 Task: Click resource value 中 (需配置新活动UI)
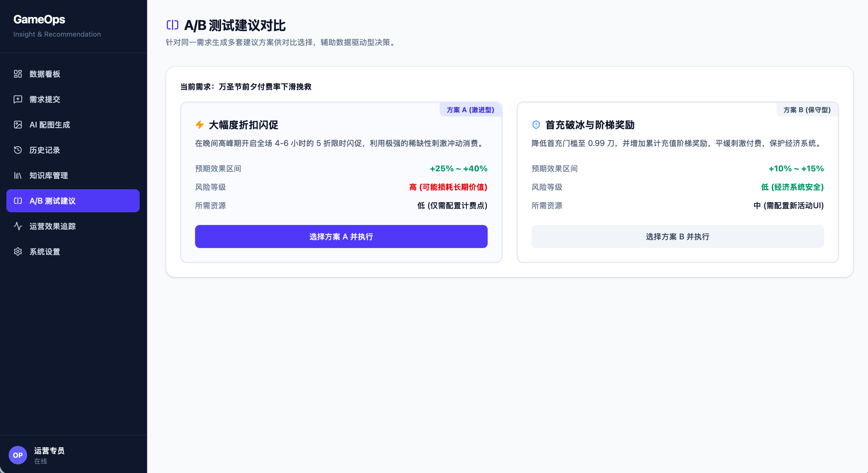[x=788, y=206]
